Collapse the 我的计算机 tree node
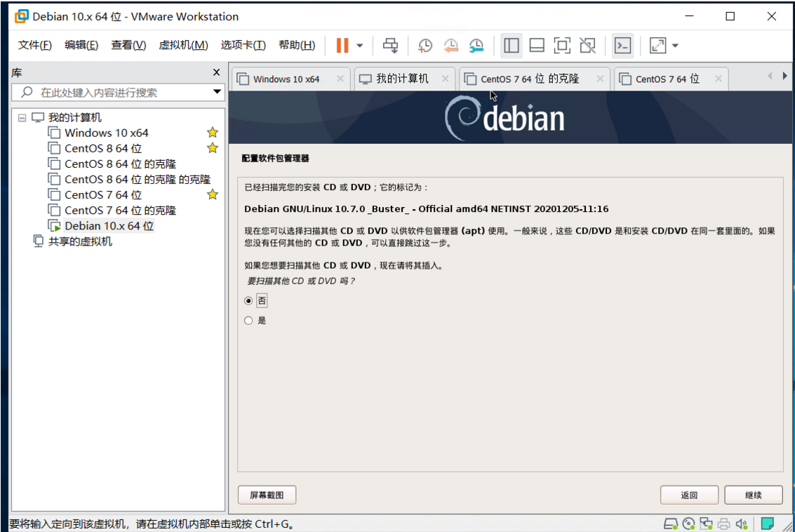795x532 pixels. 22,117
